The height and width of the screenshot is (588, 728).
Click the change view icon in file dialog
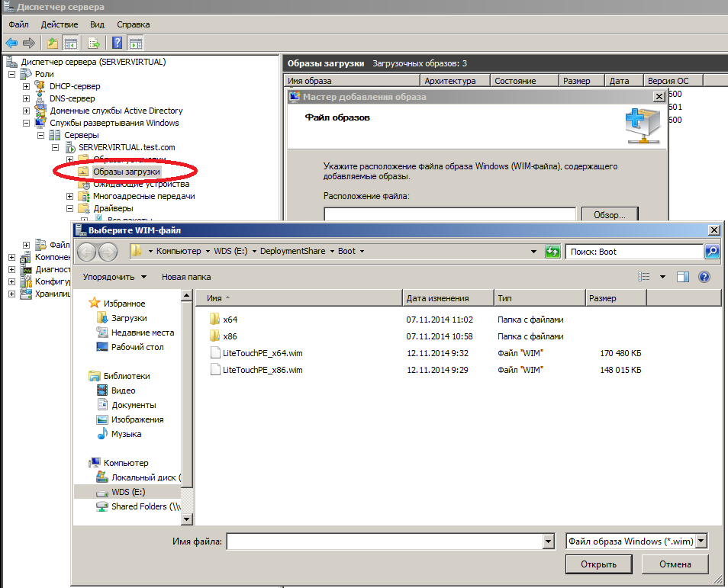643,277
